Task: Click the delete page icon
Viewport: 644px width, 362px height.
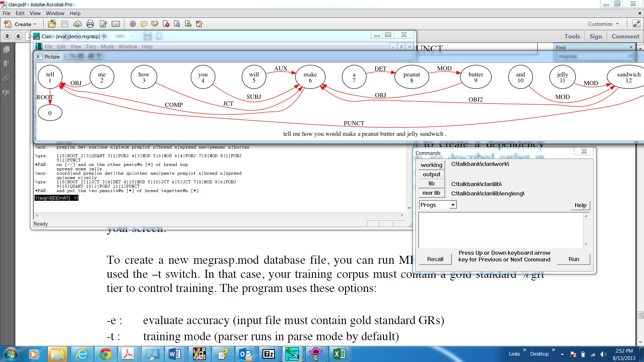Action: pos(166,24)
